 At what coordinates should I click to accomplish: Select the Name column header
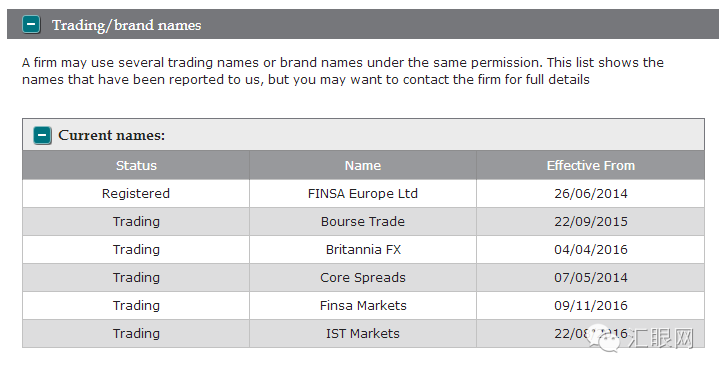coord(363,165)
